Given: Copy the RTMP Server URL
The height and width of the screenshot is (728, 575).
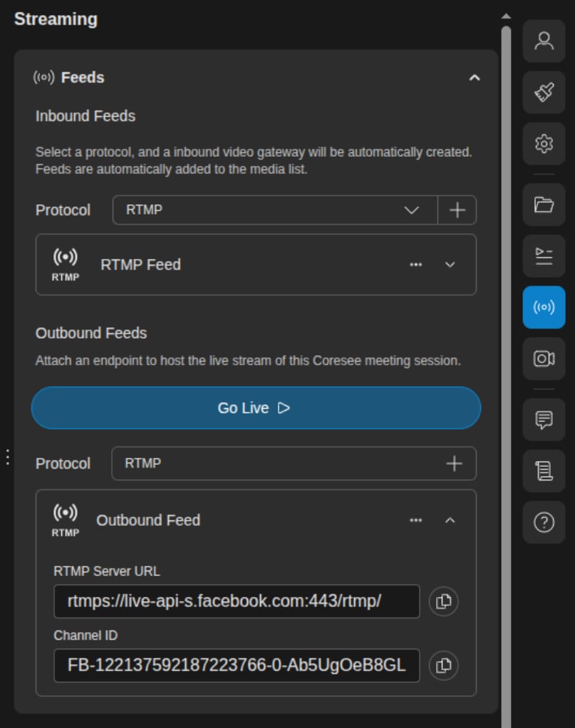Looking at the screenshot, I should coord(444,601).
